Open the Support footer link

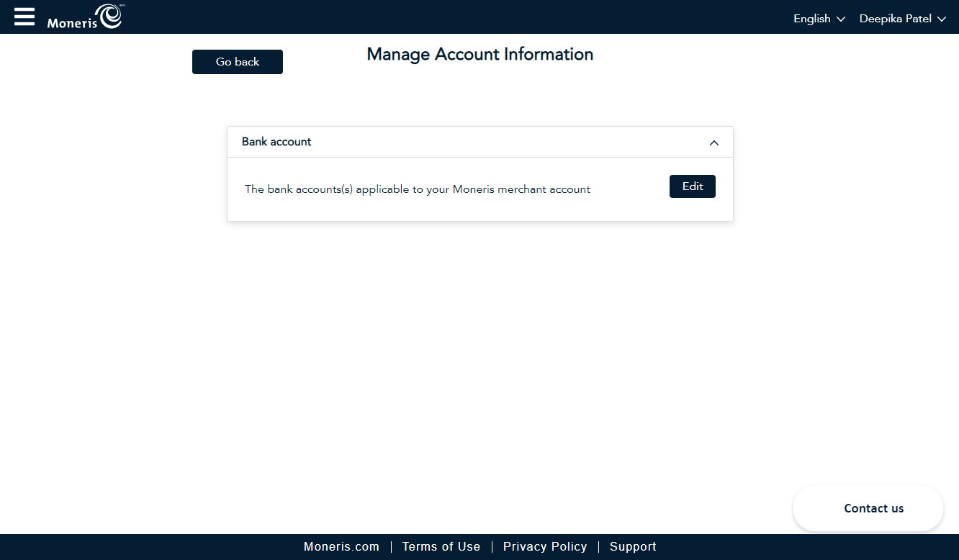pyautogui.click(x=633, y=547)
